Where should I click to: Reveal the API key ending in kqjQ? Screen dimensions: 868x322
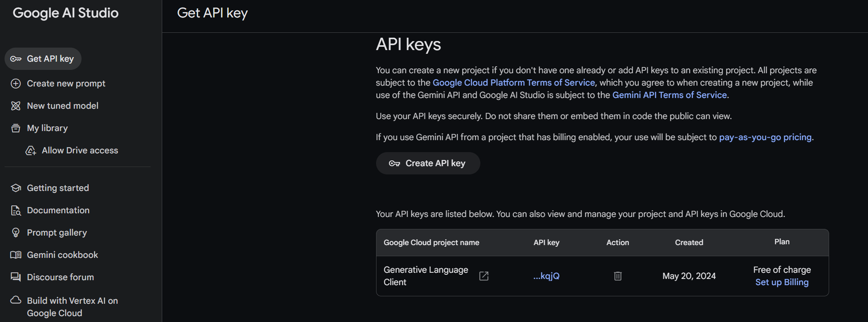point(546,276)
